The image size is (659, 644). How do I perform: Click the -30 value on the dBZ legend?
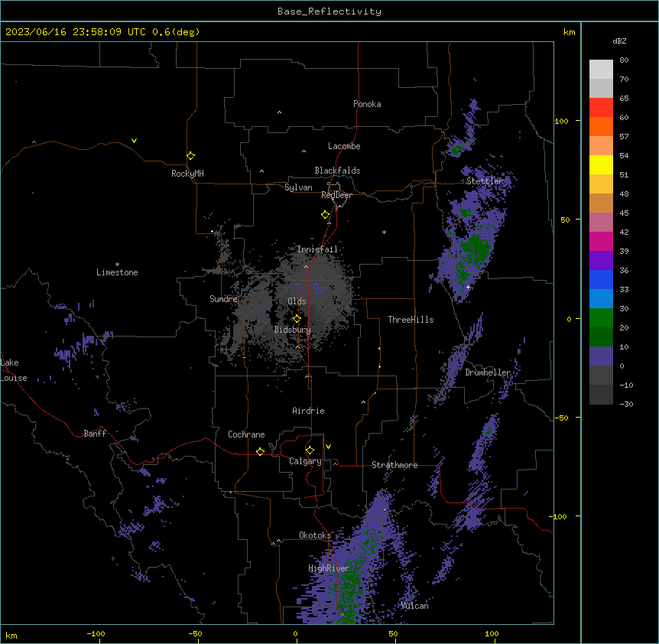[626, 404]
